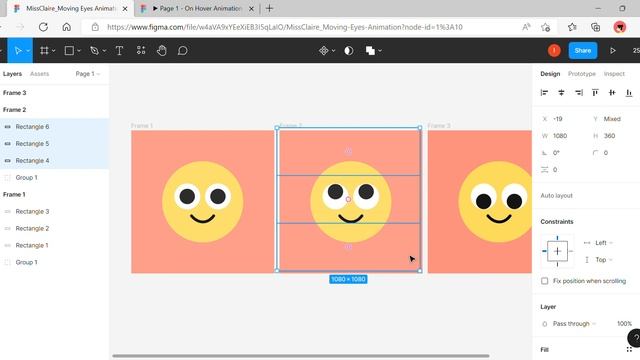640x360 pixels.
Task: Click the Share button
Action: 583,51
